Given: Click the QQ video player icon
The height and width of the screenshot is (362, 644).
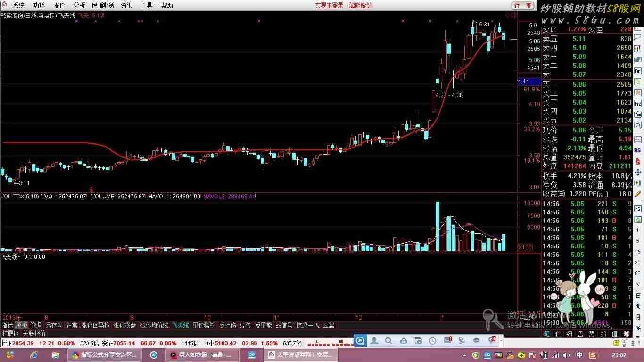Looking at the screenshot, I should pyautogui.click(x=360, y=340).
